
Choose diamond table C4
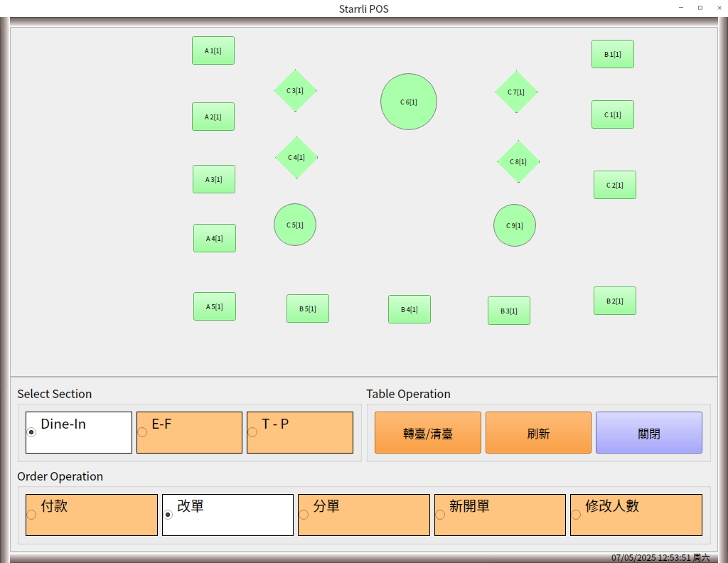click(296, 157)
